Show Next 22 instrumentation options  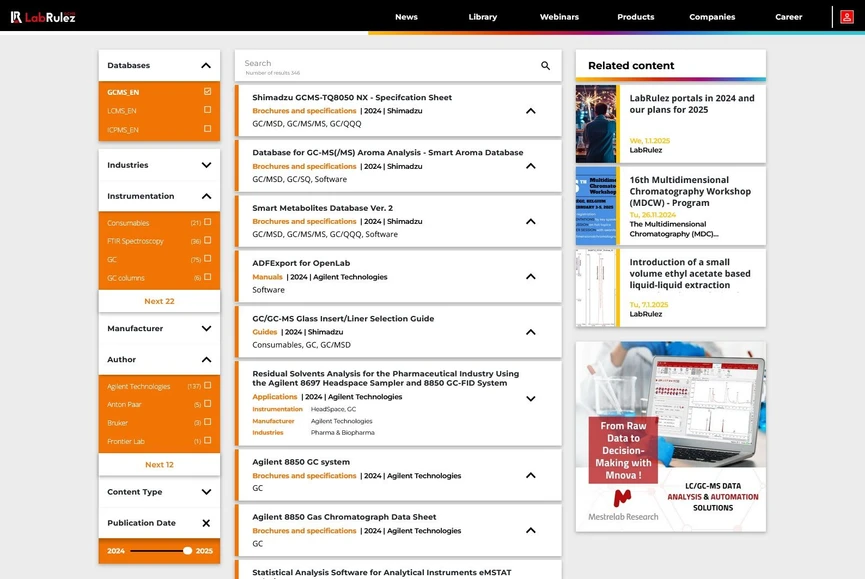pos(159,301)
